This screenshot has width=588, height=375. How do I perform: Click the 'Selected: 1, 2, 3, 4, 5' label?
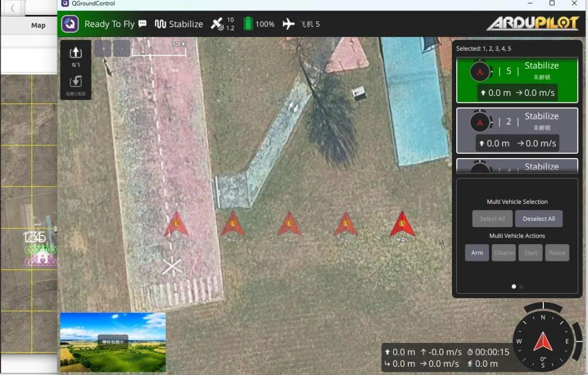coord(483,49)
